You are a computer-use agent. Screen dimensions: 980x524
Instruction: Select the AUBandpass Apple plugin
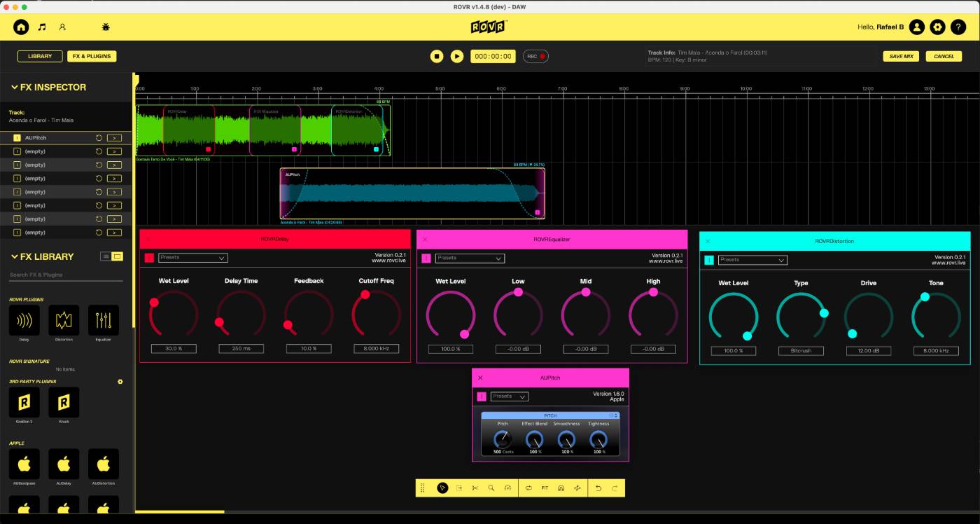coord(24,464)
